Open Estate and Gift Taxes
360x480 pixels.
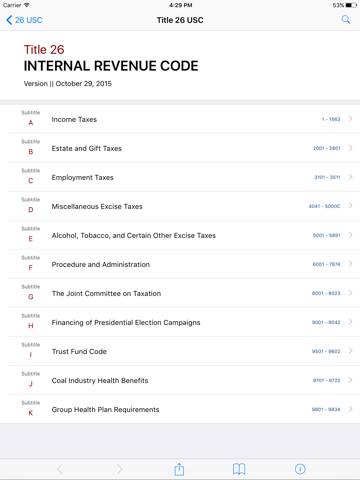coord(180,148)
